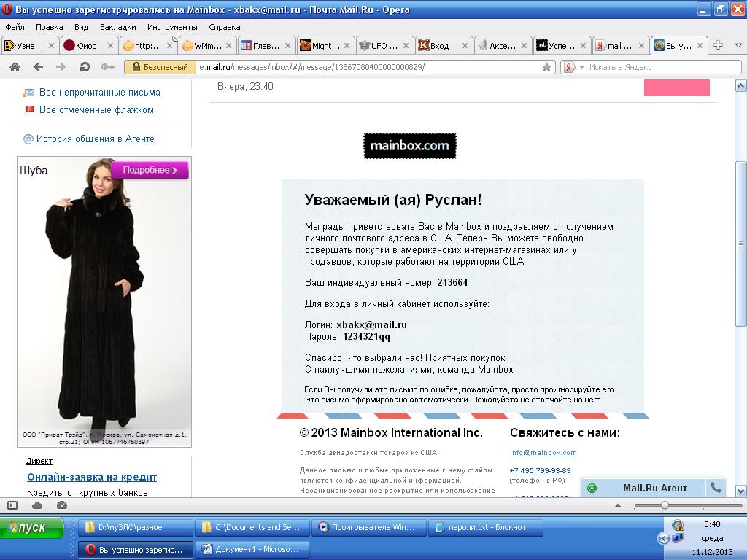Click the network tray icon

tap(678, 539)
